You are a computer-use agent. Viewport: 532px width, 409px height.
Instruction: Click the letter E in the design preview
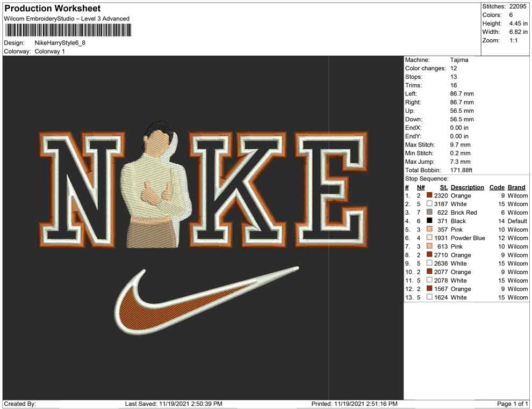(x=332, y=189)
